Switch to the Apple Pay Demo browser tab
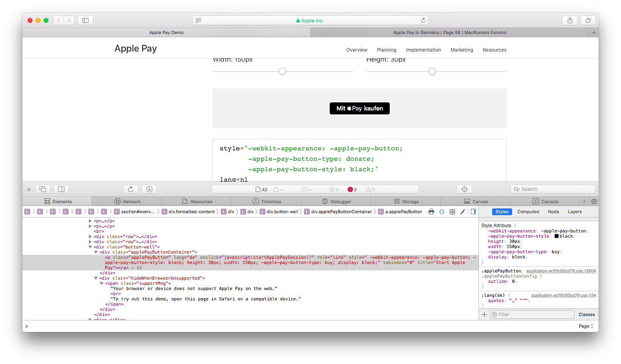This screenshot has height=364, width=621. (x=166, y=32)
